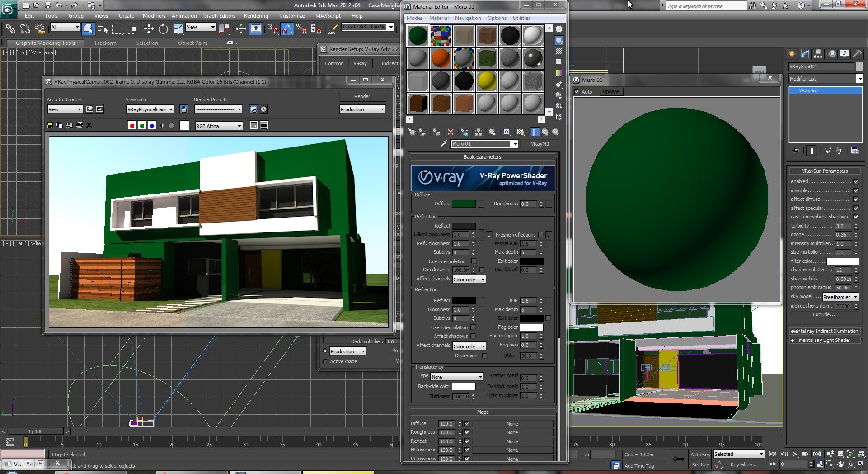Open the RGB Alpha channel dropdown

219,126
